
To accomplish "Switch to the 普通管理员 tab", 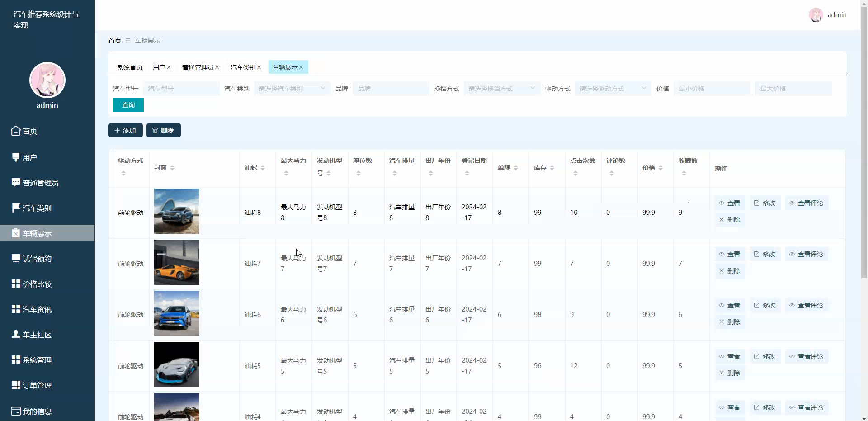I will (198, 67).
